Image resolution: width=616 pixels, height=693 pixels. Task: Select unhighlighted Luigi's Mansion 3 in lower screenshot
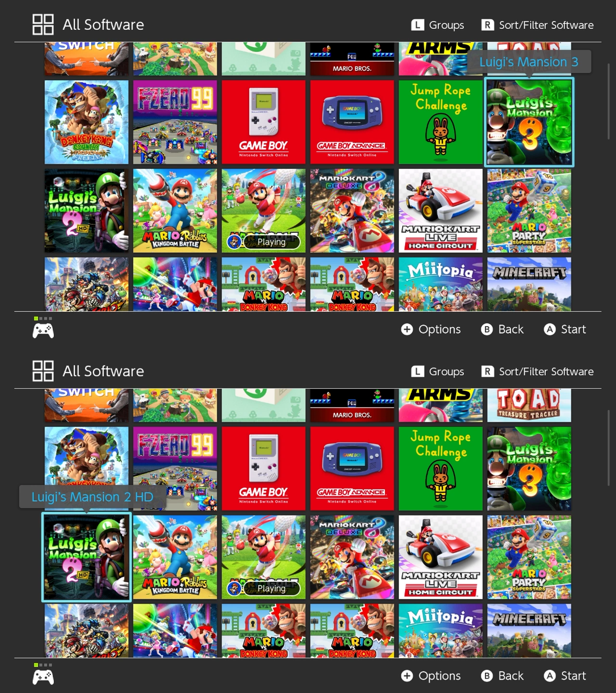529,469
